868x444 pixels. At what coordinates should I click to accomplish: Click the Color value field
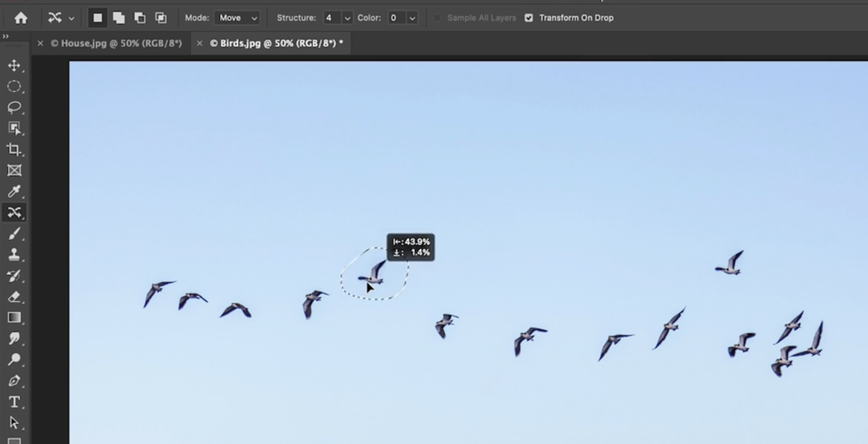point(397,18)
